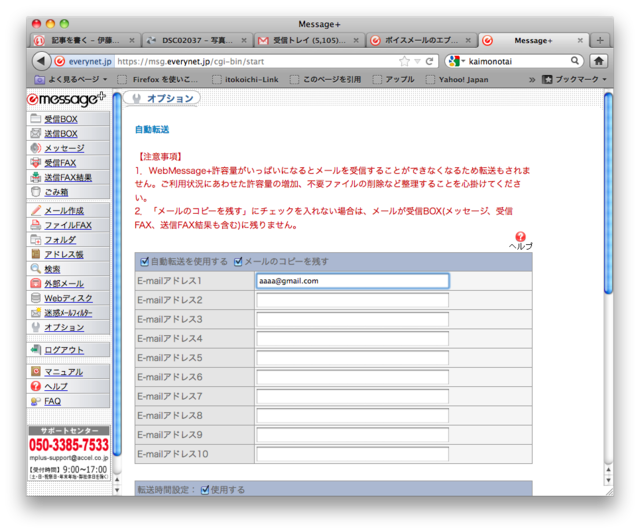
Task: Open the よく見るページ bookmarks dropdown
Action: point(71,79)
